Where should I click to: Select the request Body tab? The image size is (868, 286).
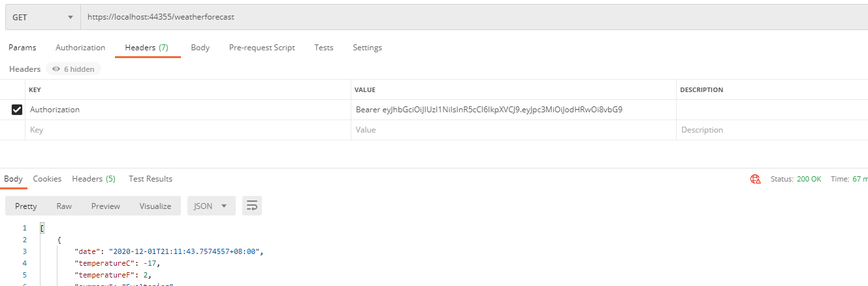pos(200,48)
